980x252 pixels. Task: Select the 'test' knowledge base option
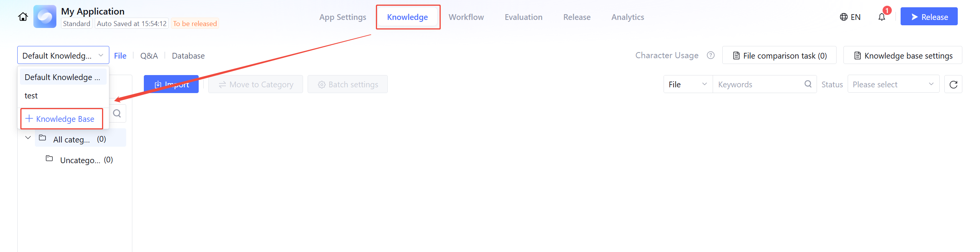(x=31, y=96)
